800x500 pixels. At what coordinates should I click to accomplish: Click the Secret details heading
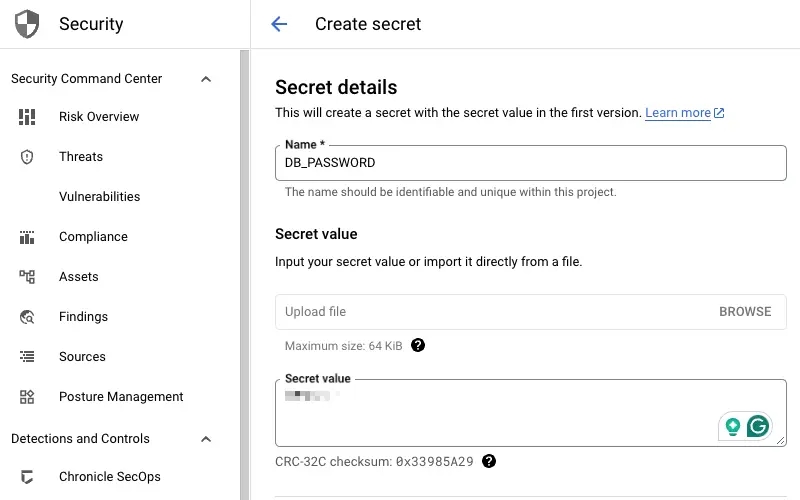[336, 87]
